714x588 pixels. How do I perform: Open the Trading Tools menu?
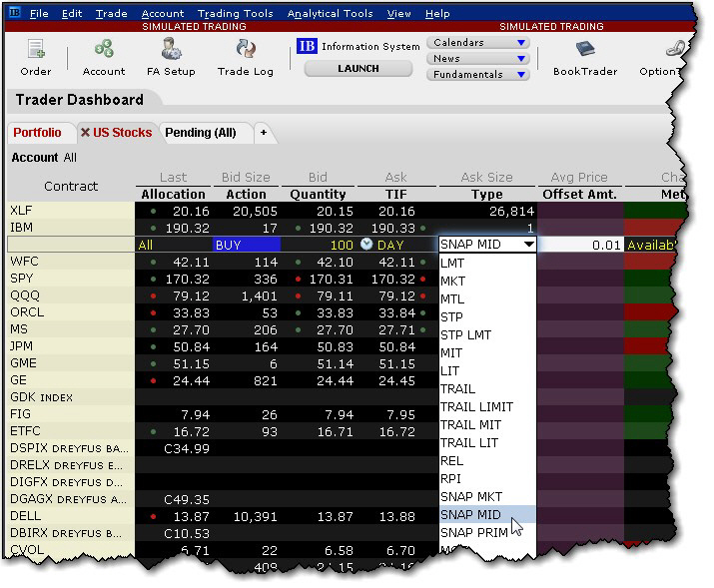click(235, 14)
